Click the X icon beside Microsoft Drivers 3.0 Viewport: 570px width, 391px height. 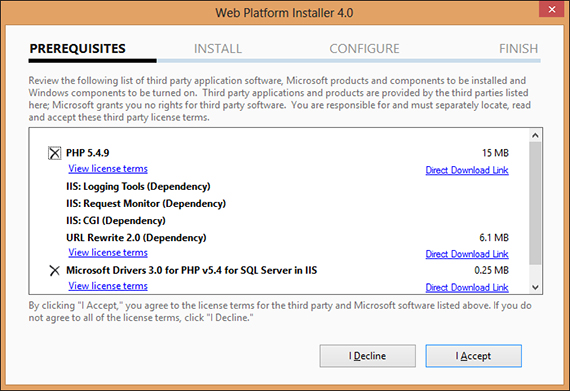click(55, 270)
